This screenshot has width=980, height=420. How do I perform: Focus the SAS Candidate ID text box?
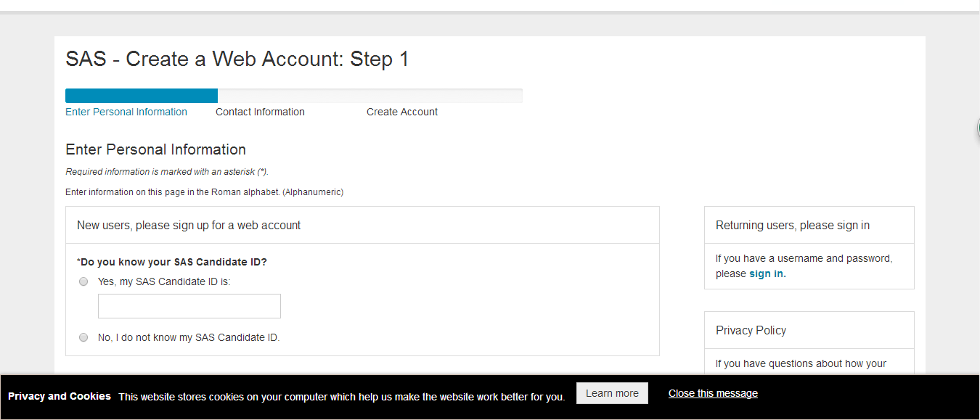click(189, 306)
